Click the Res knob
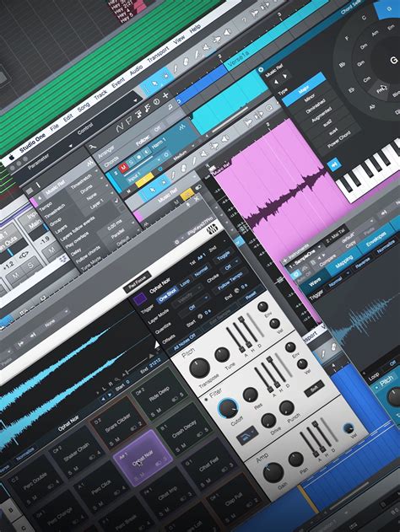400x532 pixels. [x=251, y=395]
